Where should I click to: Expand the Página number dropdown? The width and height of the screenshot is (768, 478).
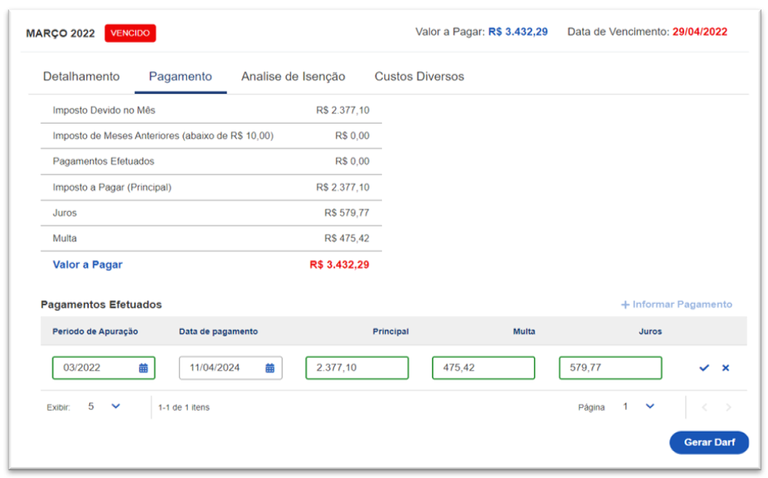tap(650, 406)
